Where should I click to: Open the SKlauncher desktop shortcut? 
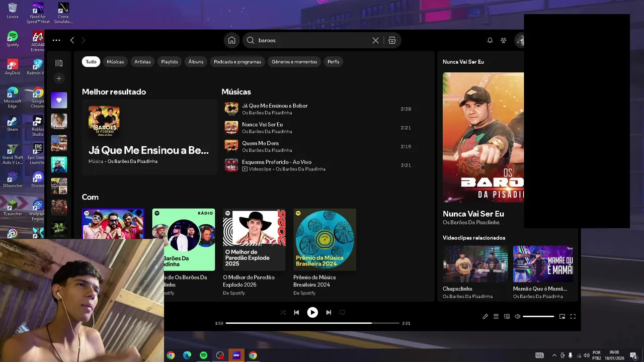(x=13, y=180)
